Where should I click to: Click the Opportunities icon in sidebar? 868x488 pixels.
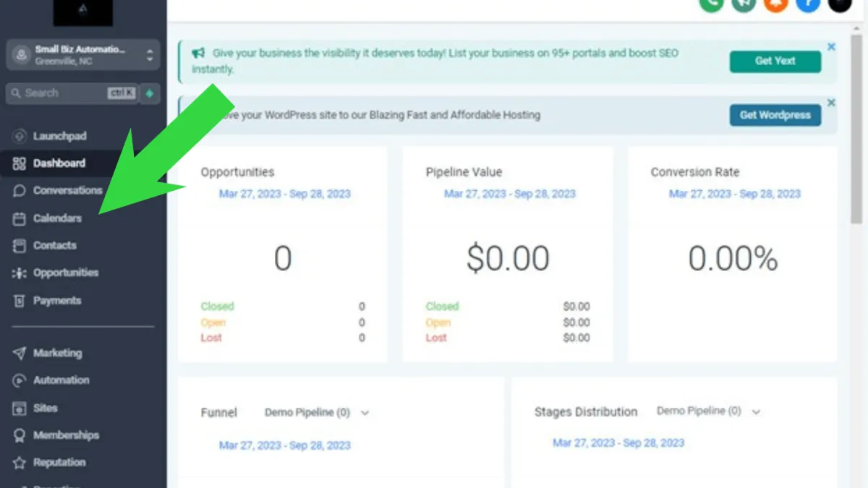pyautogui.click(x=20, y=273)
